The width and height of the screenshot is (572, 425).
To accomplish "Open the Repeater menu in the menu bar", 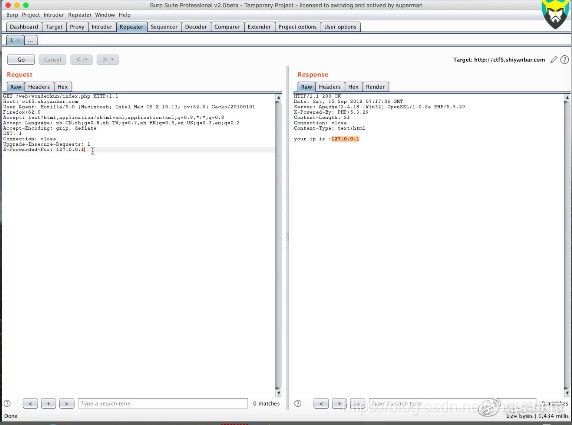I will point(80,15).
